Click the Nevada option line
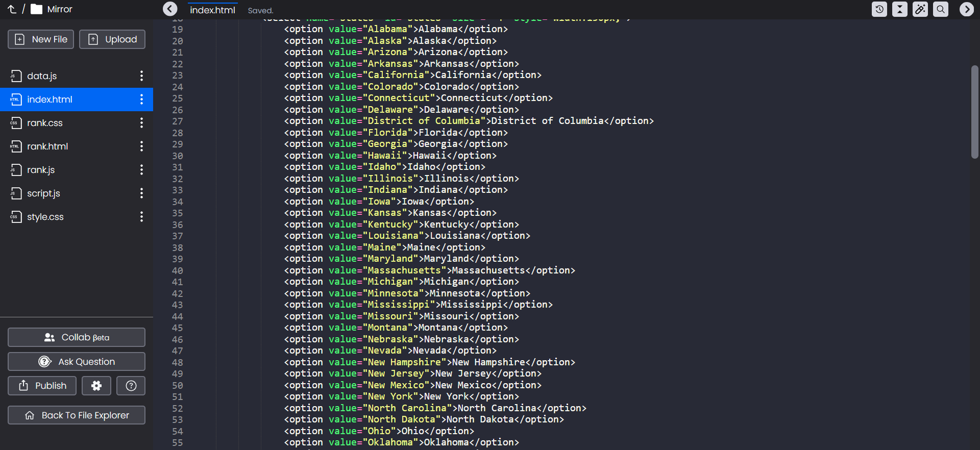 tap(390, 351)
